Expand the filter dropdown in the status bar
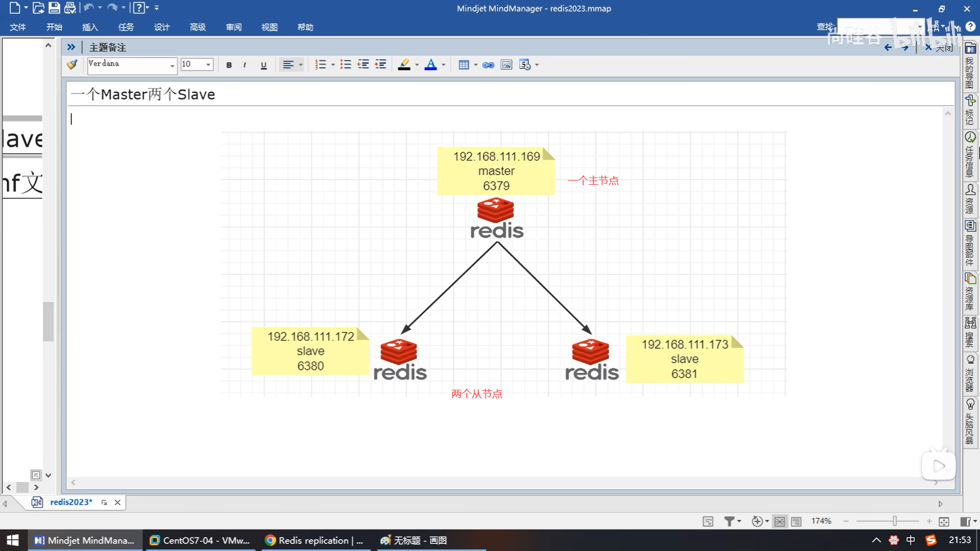 coord(739,521)
